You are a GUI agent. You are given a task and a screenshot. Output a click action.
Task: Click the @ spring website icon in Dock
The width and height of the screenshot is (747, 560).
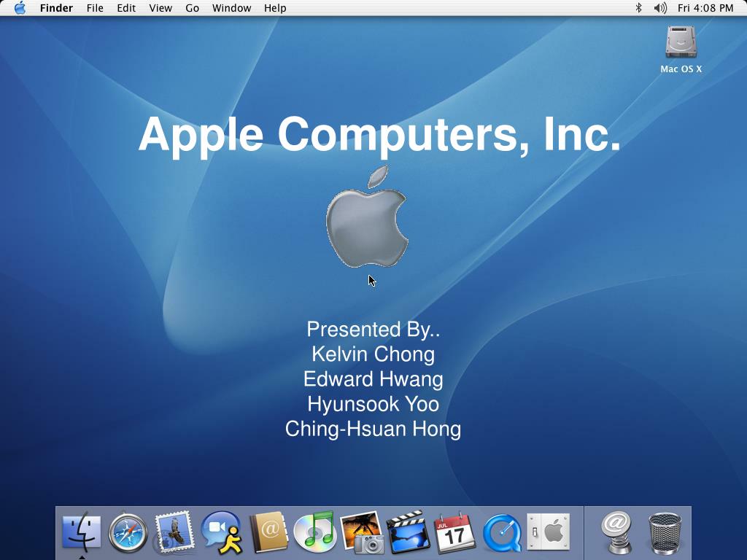[x=617, y=532]
